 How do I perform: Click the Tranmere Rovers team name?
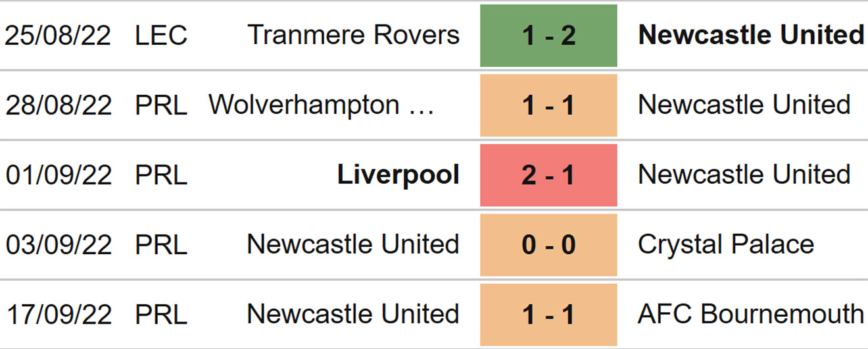point(353,35)
